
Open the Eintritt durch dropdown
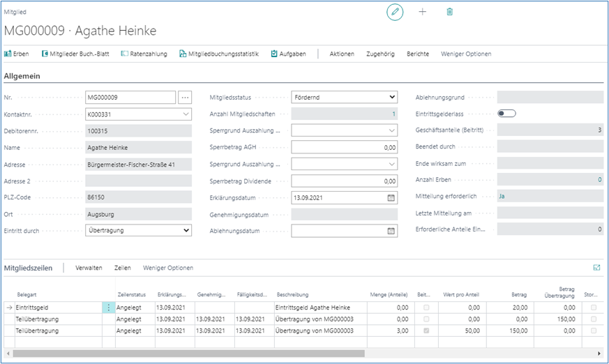click(x=186, y=230)
